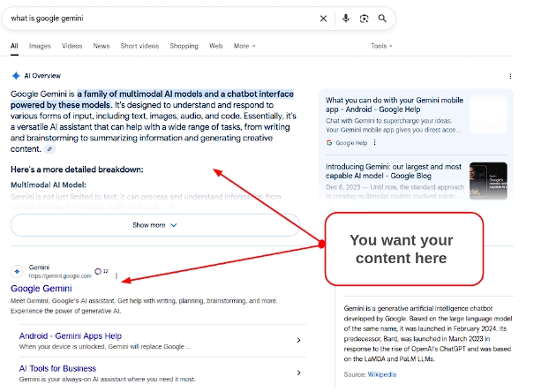Expand AI Overview with Show more
This screenshot has width=534, height=392.
[155, 225]
